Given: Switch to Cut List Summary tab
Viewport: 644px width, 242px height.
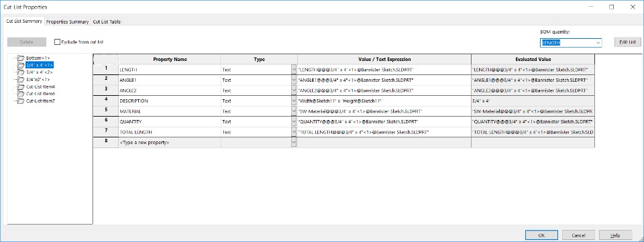Looking at the screenshot, I should click(24, 21).
